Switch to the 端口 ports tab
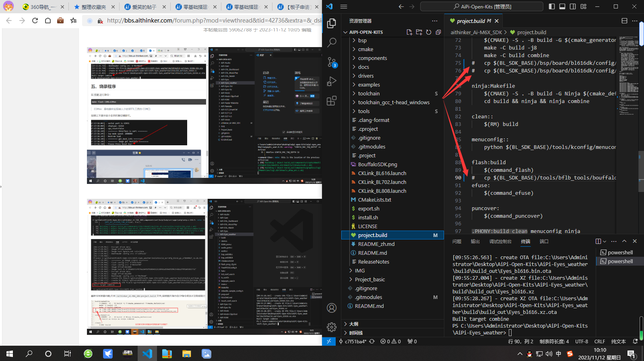Screen dimensions: 644x361 544,241
